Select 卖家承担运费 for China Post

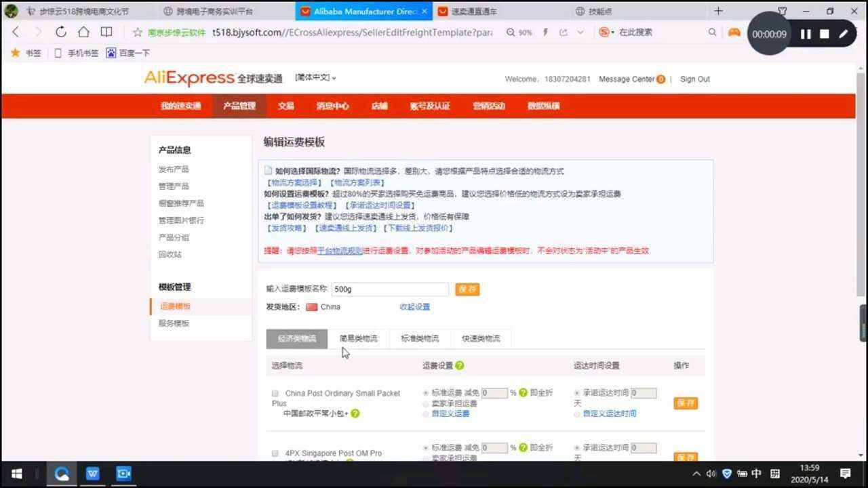pos(426,403)
